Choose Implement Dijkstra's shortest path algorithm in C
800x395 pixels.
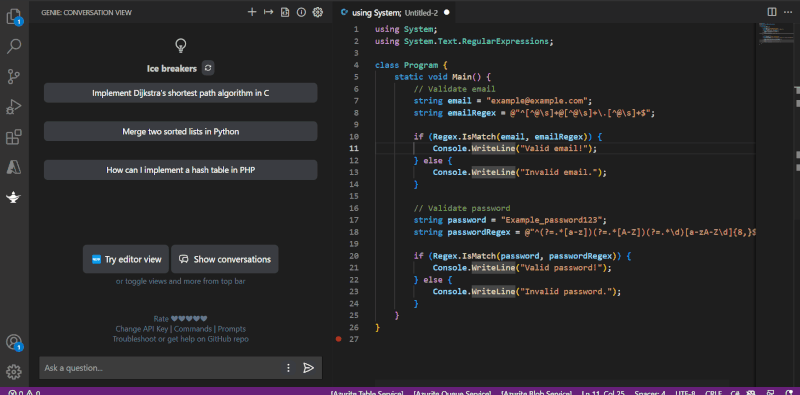point(181,93)
